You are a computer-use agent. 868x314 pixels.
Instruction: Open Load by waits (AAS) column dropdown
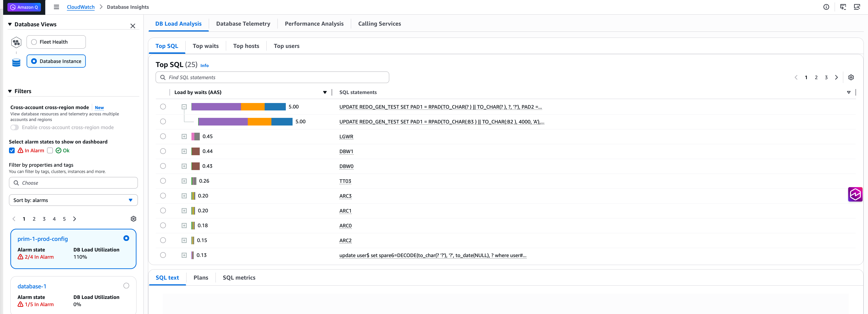click(x=325, y=92)
